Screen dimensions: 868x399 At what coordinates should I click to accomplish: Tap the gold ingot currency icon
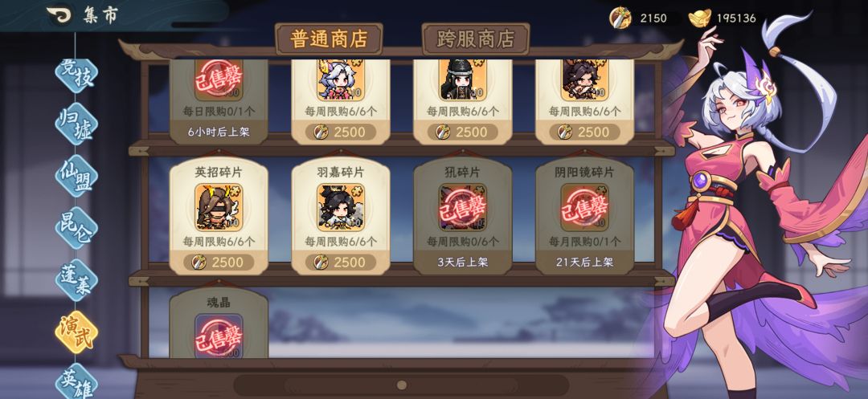(x=700, y=18)
